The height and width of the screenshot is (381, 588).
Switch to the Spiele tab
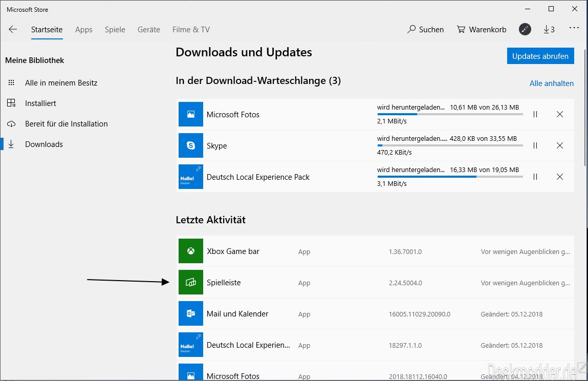(115, 29)
